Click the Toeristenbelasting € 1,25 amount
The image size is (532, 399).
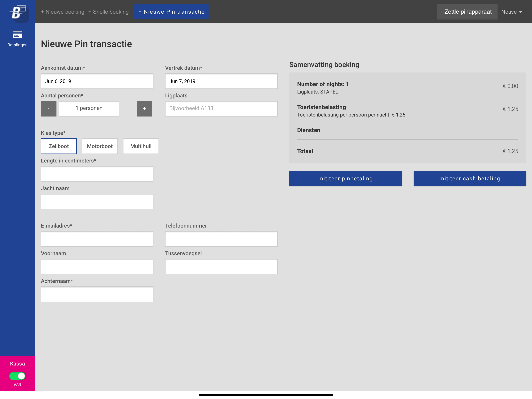510,109
